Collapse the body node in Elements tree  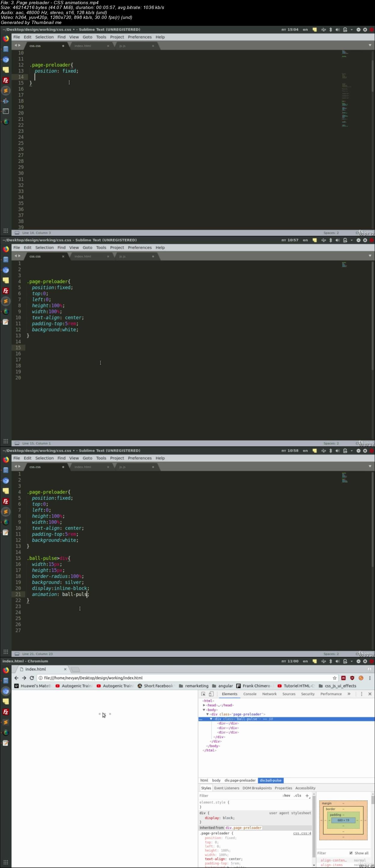coord(204,710)
